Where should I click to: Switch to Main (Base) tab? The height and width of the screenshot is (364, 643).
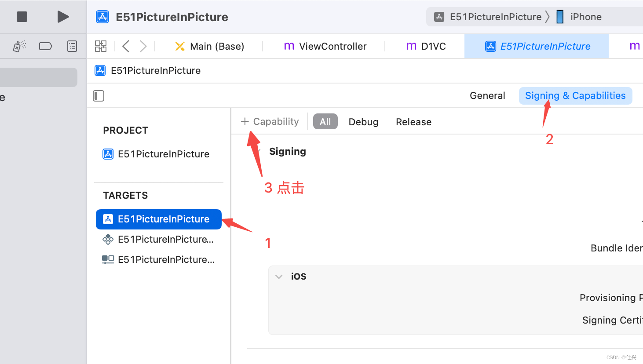click(209, 46)
